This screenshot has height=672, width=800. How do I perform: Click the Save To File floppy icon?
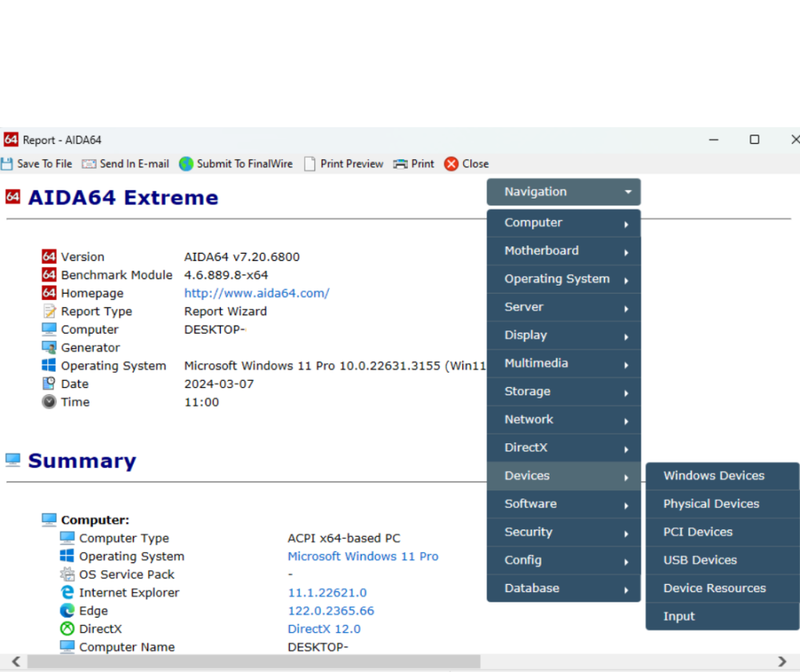click(7, 164)
